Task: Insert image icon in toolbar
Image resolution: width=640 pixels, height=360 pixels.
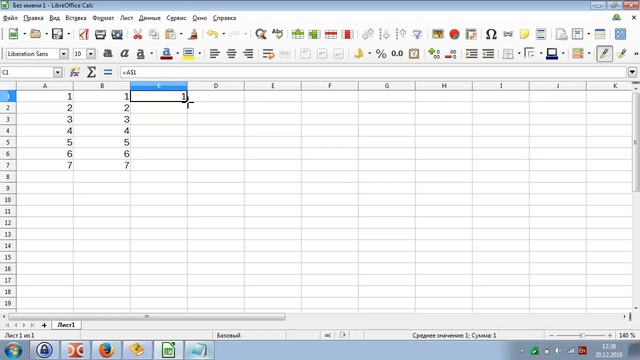Action: point(438,34)
